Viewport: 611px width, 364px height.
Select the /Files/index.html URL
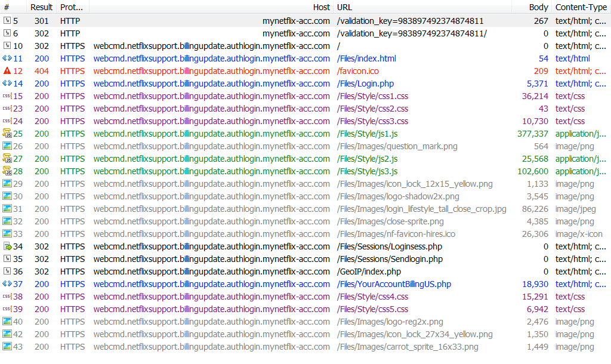coord(366,58)
